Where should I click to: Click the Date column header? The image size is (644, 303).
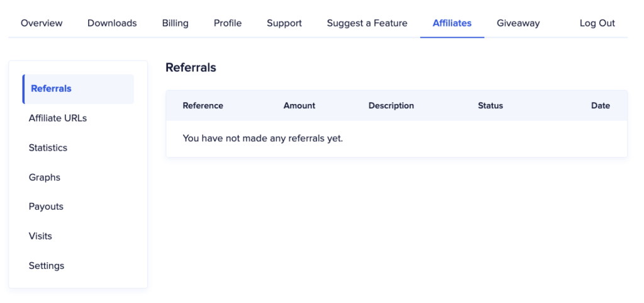click(601, 106)
